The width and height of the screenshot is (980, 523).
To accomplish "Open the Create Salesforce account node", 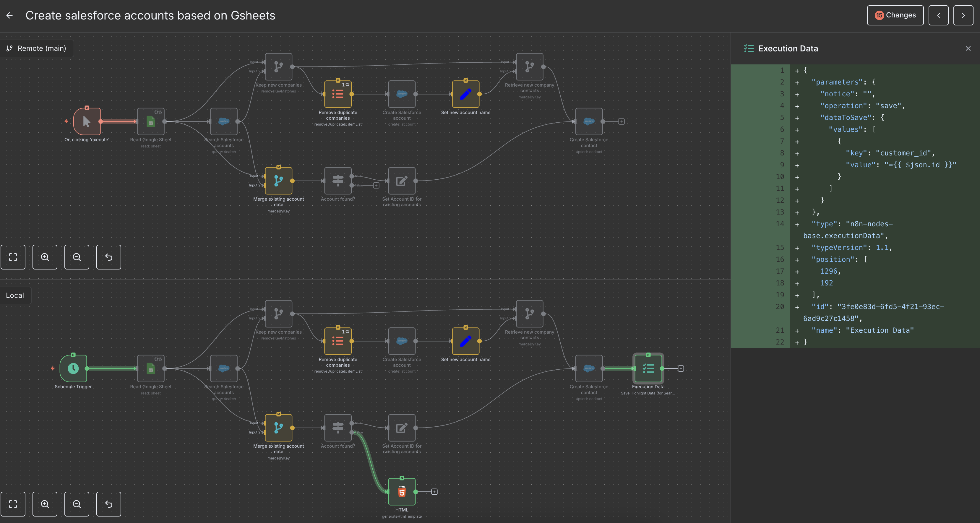I will [x=402, y=341].
